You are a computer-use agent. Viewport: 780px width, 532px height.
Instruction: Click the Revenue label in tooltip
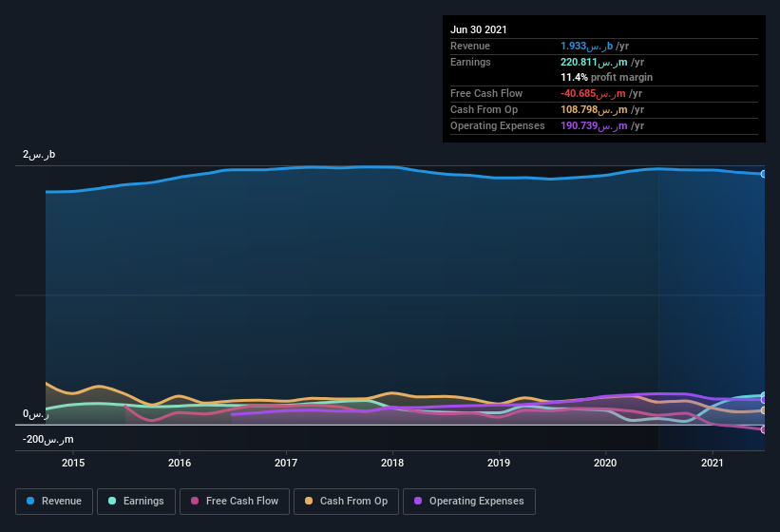click(x=470, y=47)
